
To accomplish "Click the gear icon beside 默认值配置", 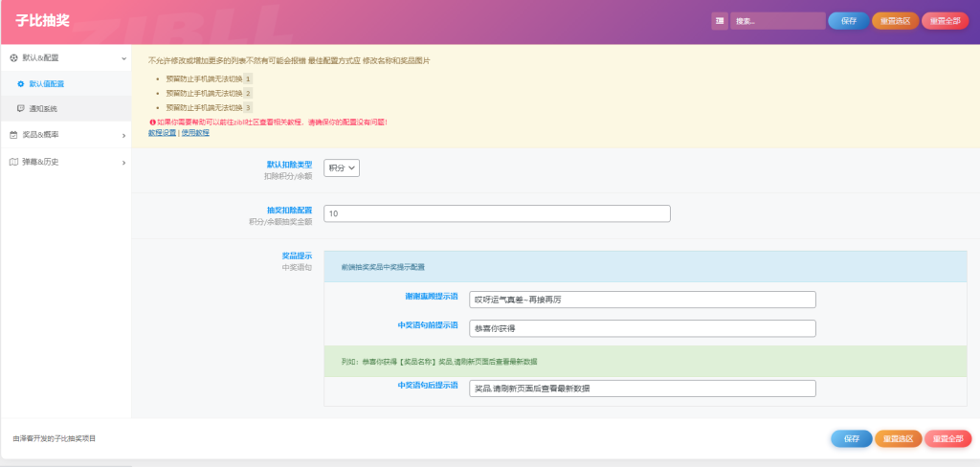I will 21,84.
